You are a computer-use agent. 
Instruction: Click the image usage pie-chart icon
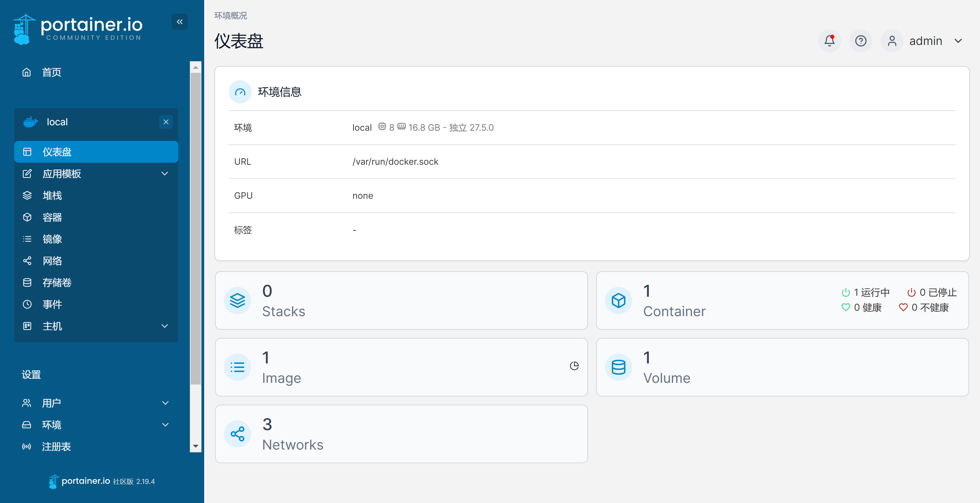click(574, 366)
